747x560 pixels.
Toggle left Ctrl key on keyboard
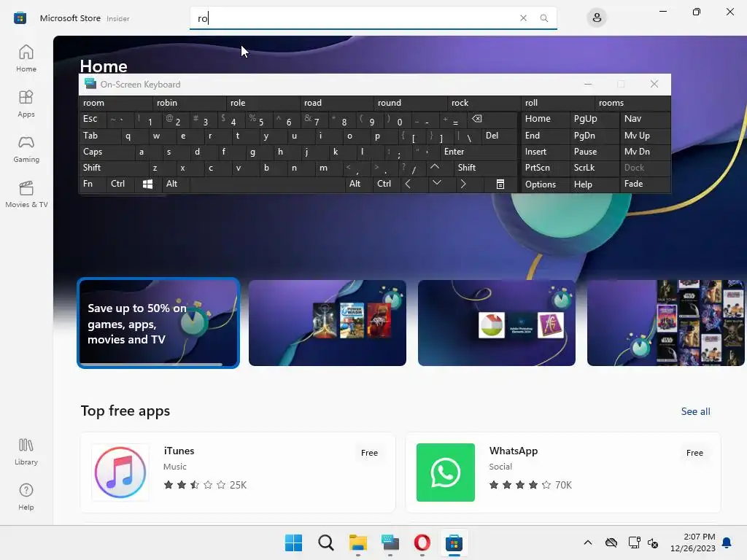(x=120, y=184)
